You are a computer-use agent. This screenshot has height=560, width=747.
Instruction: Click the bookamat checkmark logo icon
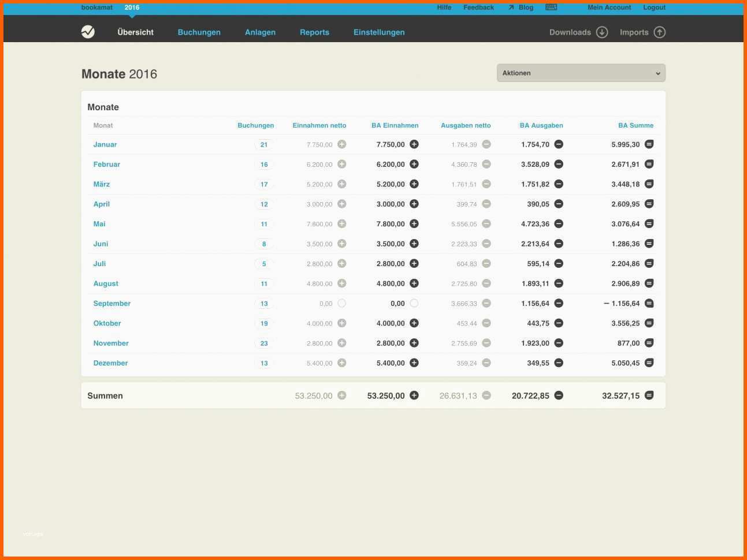(88, 32)
